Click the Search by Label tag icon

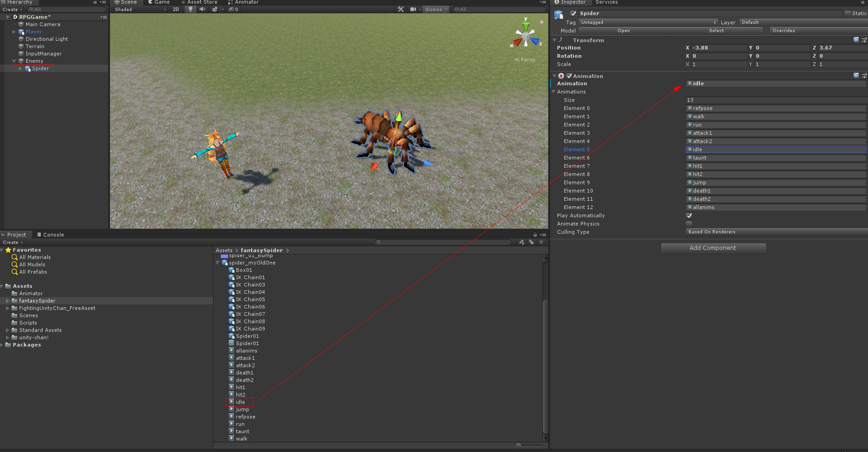point(531,242)
